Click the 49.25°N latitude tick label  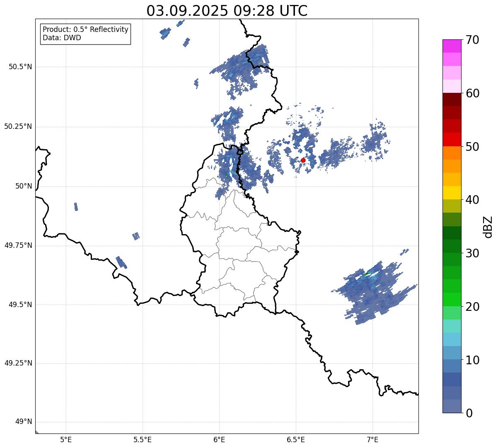click(18, 363)
